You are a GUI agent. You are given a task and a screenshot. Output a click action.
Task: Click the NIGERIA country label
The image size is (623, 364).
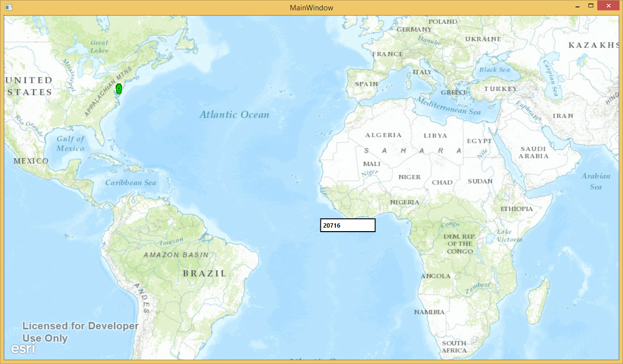404,202
